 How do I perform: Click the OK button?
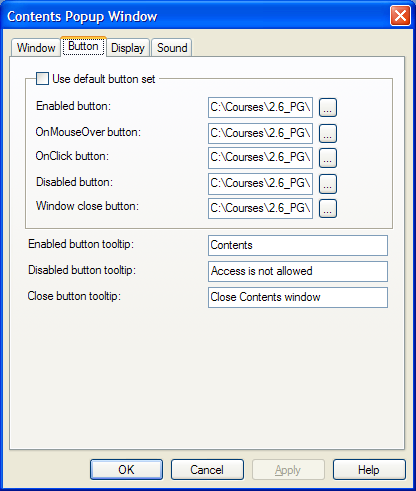[126, 470]
